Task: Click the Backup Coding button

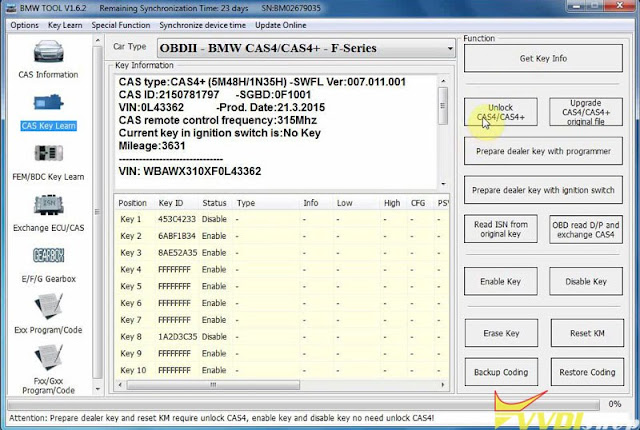Action: point(501,372)
